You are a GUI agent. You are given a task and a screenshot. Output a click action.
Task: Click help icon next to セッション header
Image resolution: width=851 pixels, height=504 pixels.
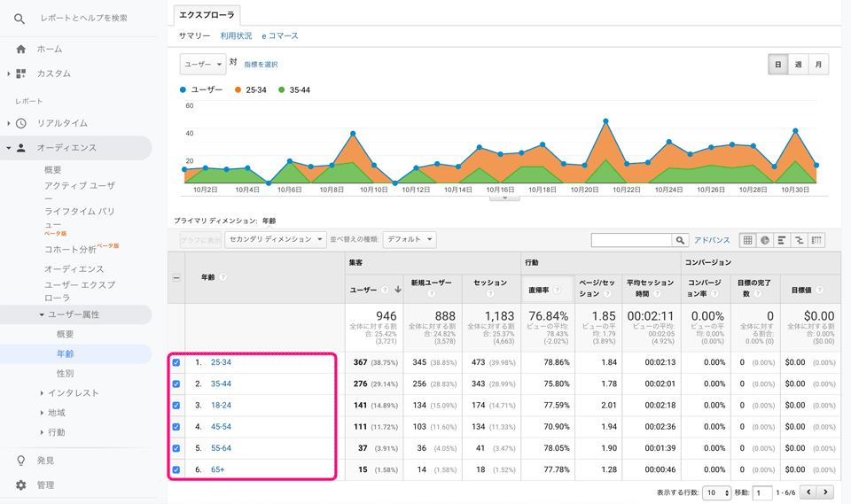click(490, 293)
